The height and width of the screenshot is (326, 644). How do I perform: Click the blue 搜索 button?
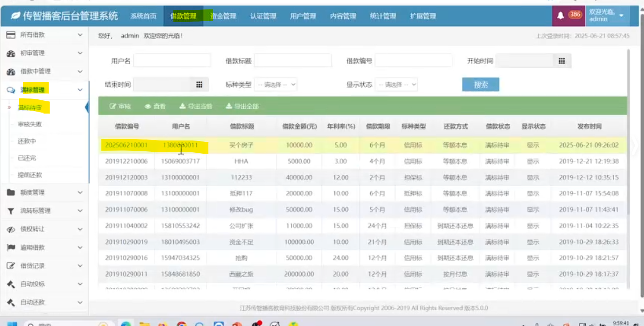tap(480, 84)
